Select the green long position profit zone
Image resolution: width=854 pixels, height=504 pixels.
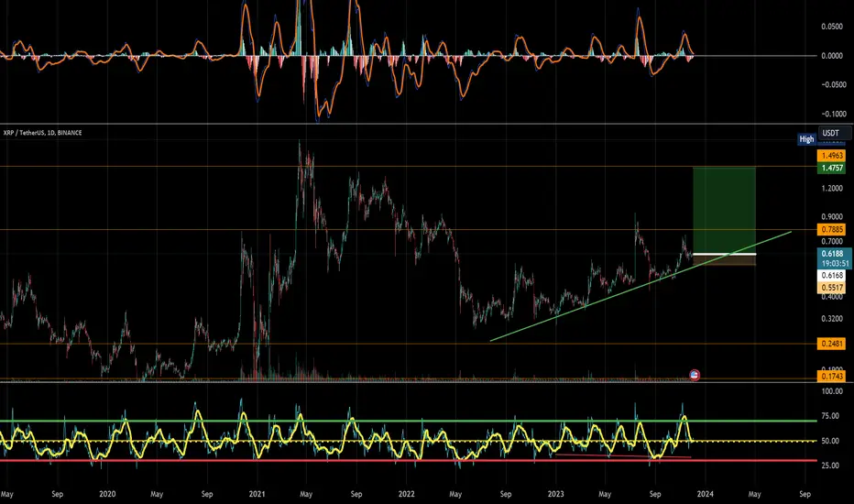(x=724, y=211)
